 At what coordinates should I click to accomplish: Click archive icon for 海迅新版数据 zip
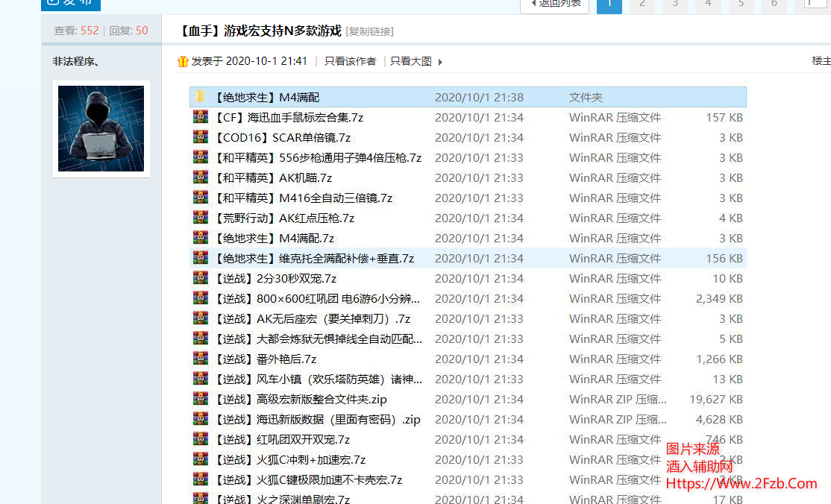(x=201, y=419)
